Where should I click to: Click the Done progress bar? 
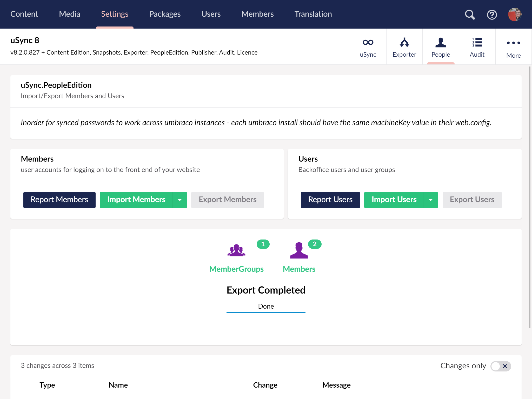(x=266, y=312)
